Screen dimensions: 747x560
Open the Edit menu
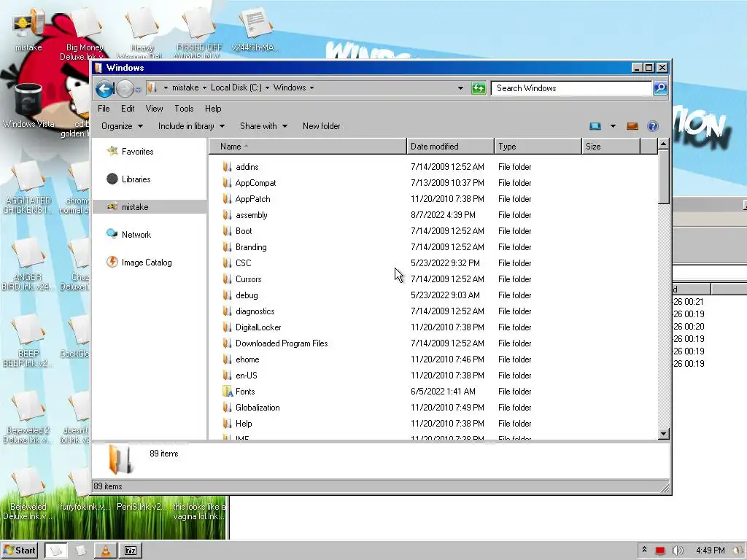(x=127, y=109)
